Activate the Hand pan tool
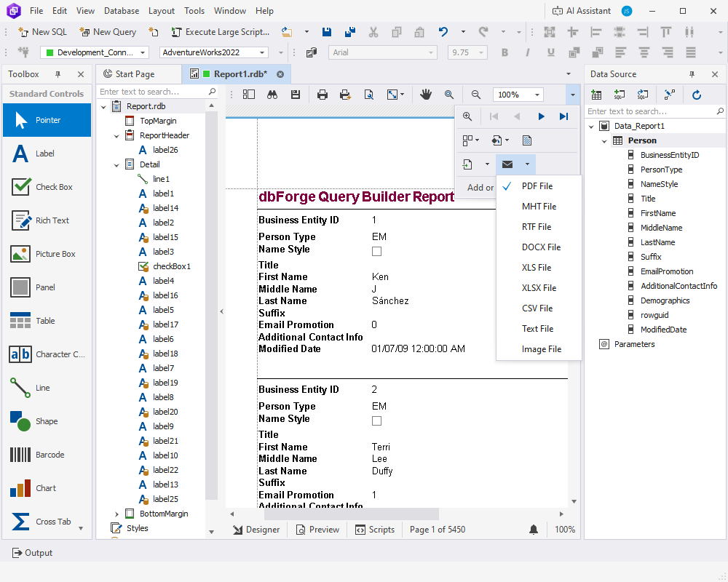This screenshot has width=728, height=582. [x=426, y=95]
